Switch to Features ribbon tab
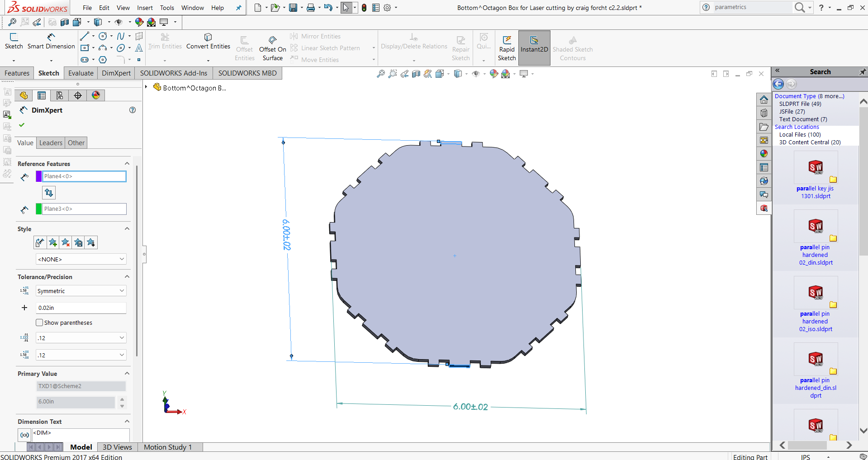This screenshot has height=460, width=868. (x=17, y=73)
